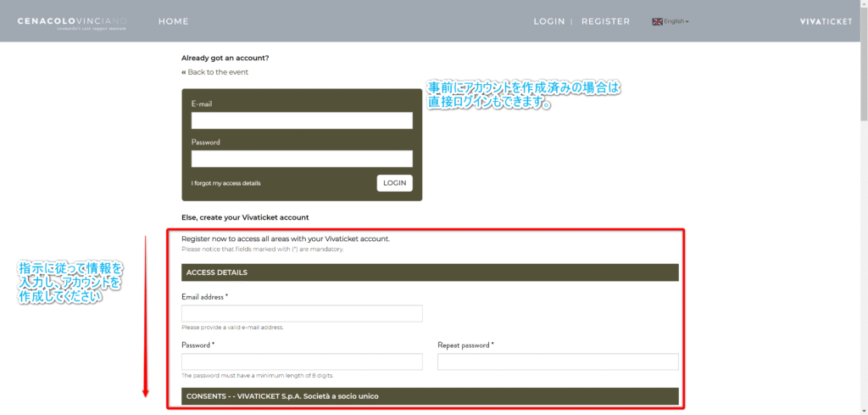Screen dimensions: 868x415
Task: Open the LOGIN link in header
Action: [549, 21]
